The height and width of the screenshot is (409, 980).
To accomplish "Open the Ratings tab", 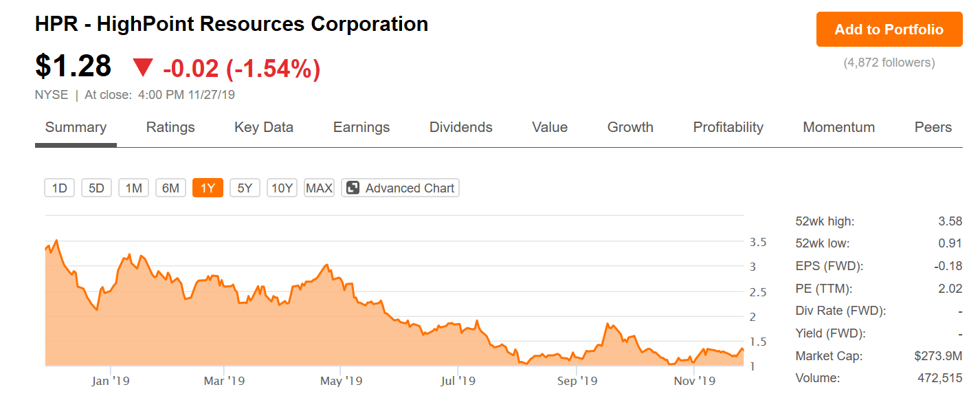I will click(x=170, y=127).
